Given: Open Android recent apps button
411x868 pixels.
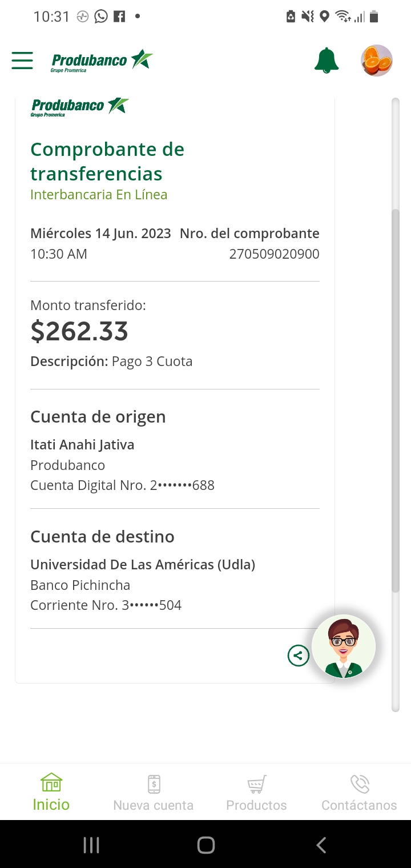Looking at the screenshot, I should tap(91, 845).
